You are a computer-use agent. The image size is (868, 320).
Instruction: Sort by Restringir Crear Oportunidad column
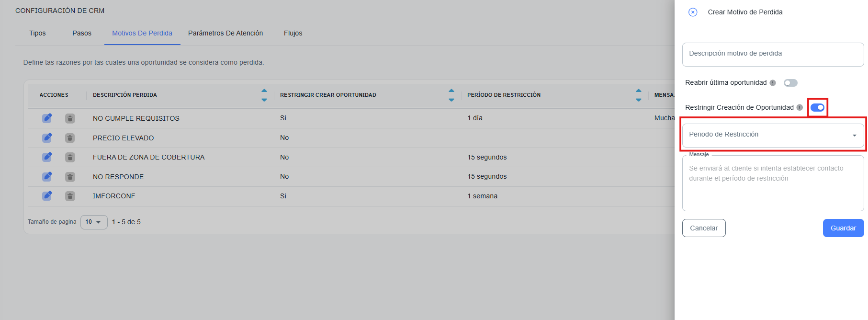tap(451, 95)
